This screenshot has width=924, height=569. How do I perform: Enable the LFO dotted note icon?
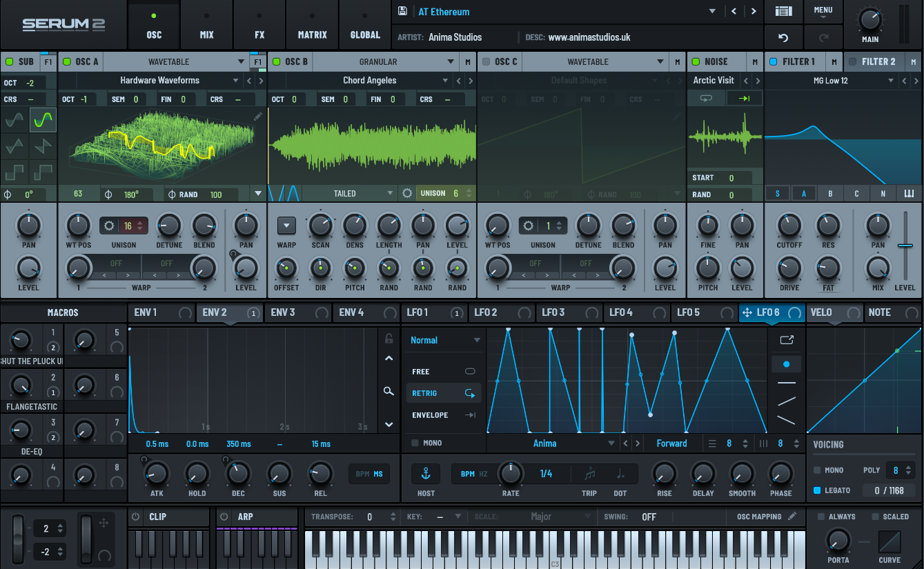click(620, 474)
